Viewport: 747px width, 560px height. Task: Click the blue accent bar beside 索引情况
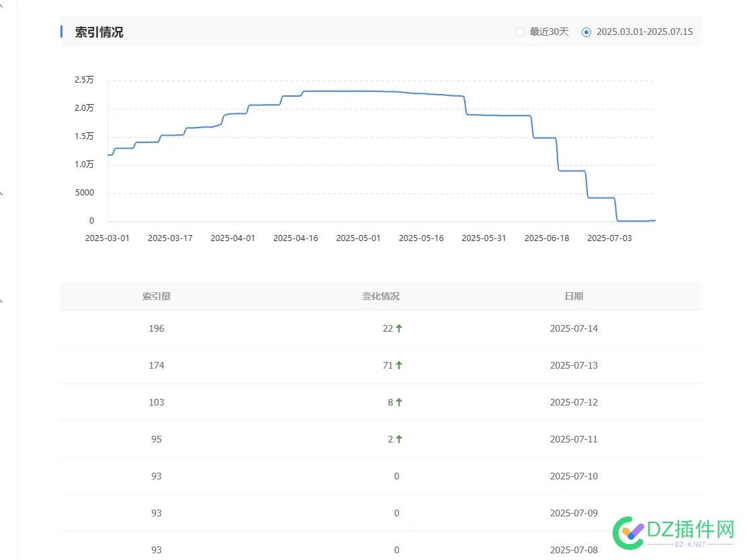[61, 31]
